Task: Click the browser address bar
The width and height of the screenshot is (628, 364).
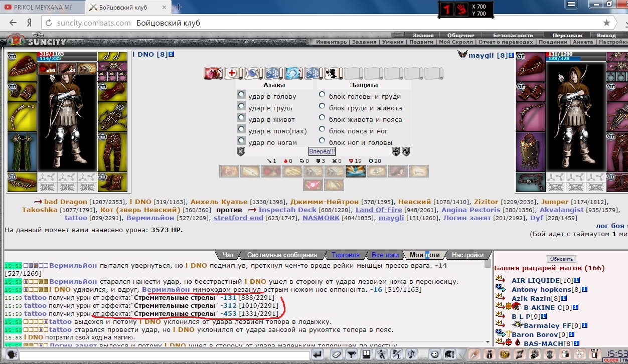Action: click(321, 23)
